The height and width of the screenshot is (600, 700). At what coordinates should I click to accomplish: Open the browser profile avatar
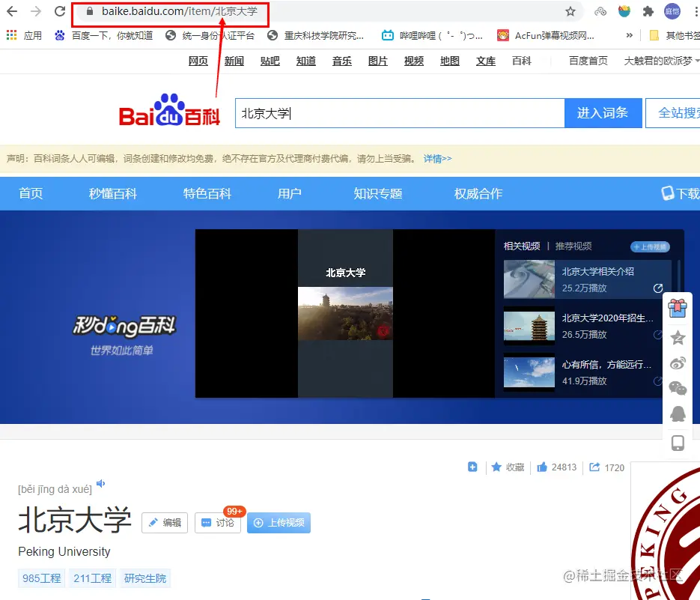[x=672, y=11]
